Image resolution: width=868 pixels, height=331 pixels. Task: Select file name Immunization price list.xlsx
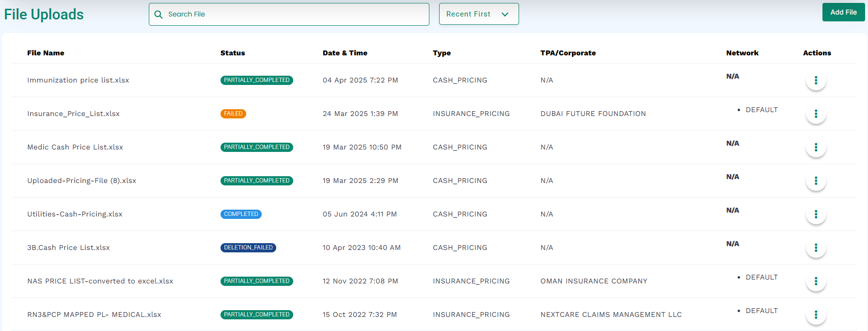point(78,80)
